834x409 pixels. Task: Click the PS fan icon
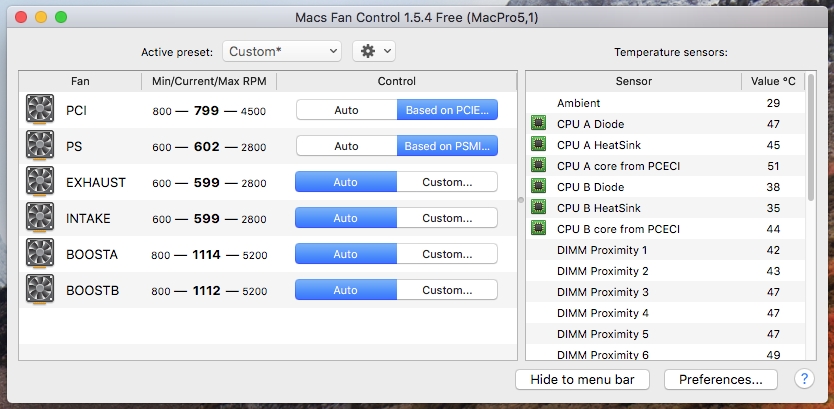click(x=40, y=146)
